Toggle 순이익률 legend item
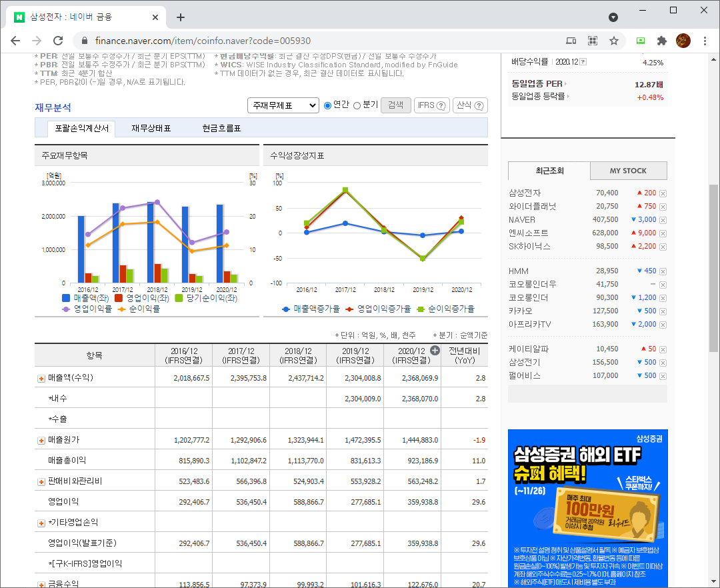Image resolution: width=720 pixels, height=588 pixels. (139, 309)
